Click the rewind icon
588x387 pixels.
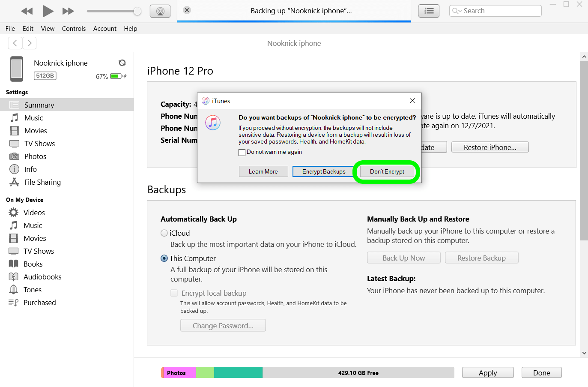coord(27,11)
